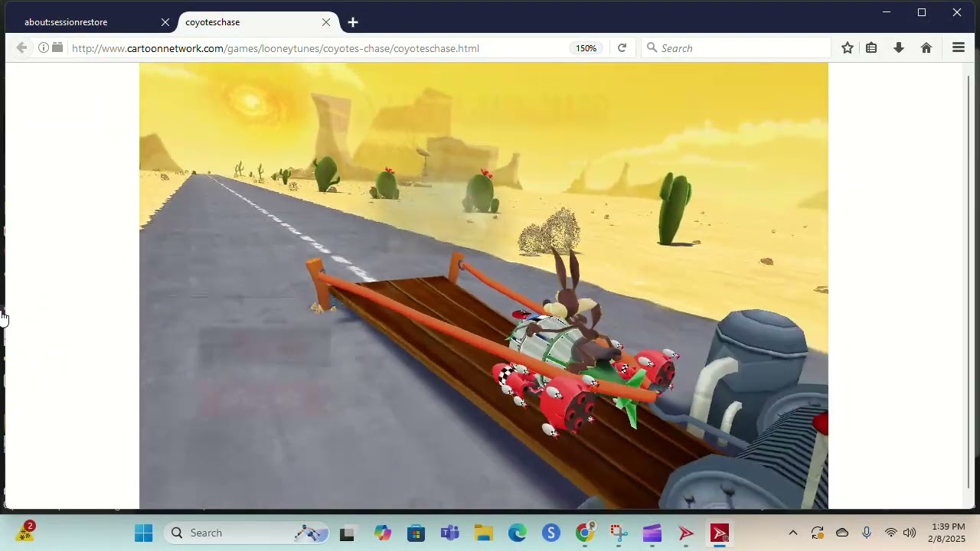Open Microsoft Teams from the taskbar

(449, 533)
